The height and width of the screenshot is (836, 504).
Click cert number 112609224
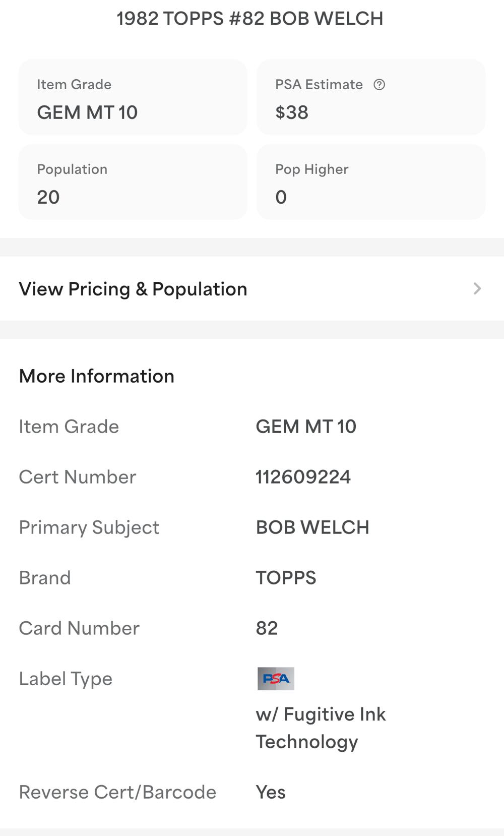303,477
